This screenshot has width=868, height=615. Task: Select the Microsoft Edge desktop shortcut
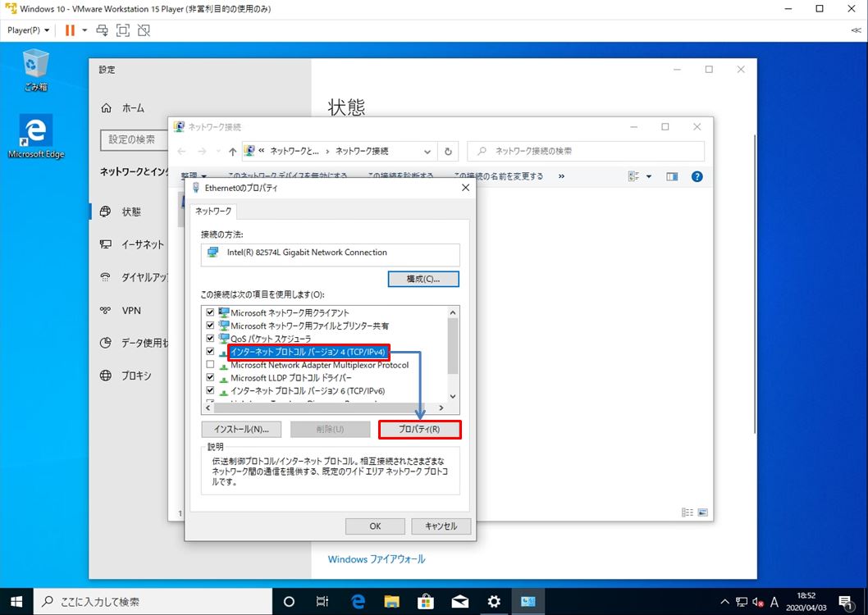point(36,137)
